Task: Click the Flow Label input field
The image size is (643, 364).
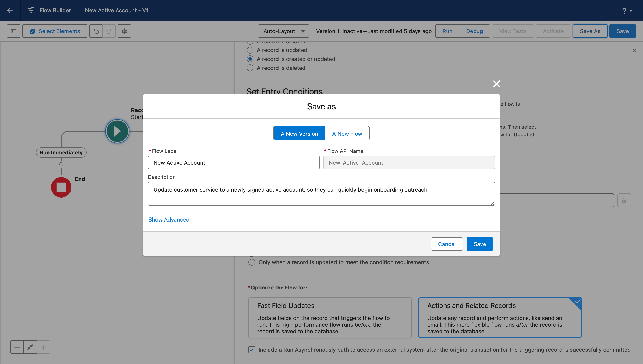Action: coord(233,162)
